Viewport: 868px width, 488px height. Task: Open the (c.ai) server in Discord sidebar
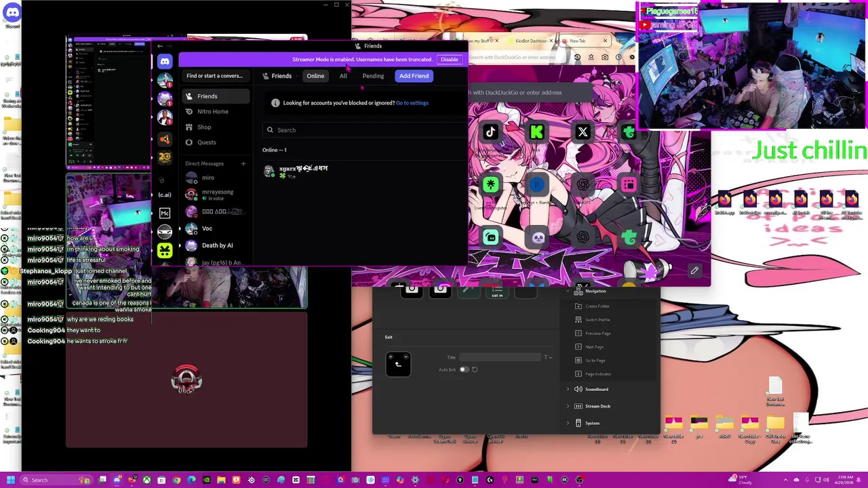(x=165, y=195)
